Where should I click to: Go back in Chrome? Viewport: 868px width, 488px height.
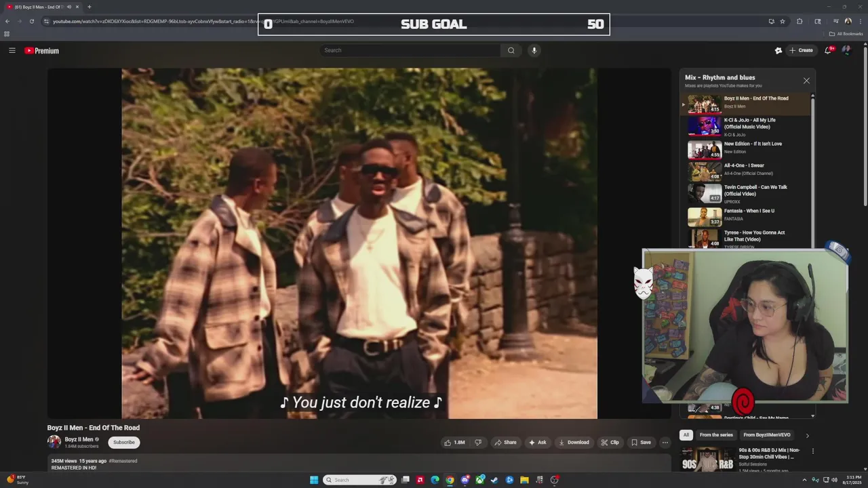(7, 21)
